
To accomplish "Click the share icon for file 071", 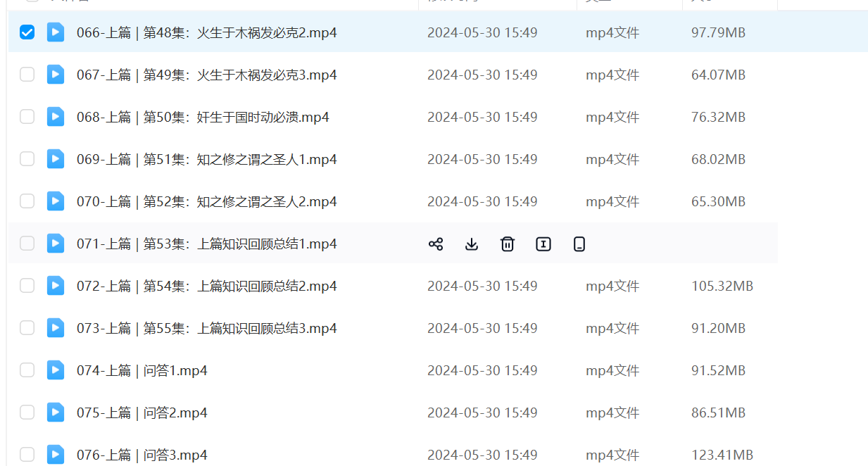I will (x=436, y=244).
